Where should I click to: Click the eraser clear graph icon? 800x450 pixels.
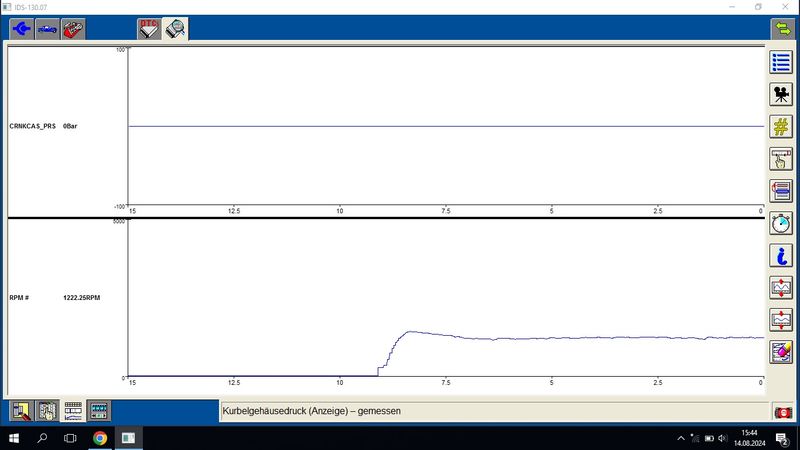tap(781, 352)
